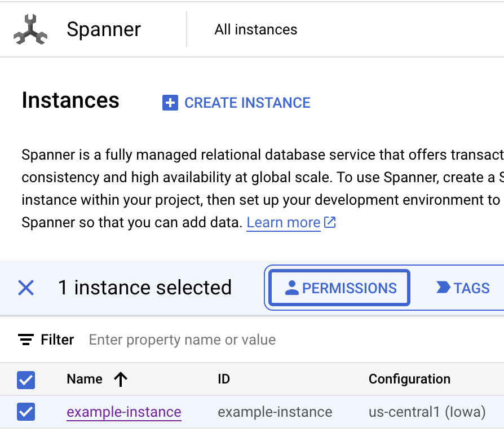The width and height of the screenshot is (504, 432).
Task: Sort instances by the Name column
Action: point(83,379)
